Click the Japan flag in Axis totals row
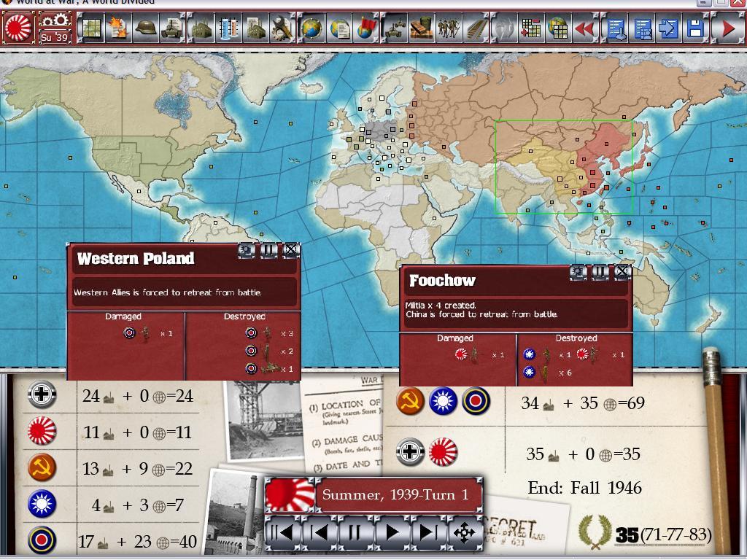Image resolution: width=747 pixels, height=560 pixels. pos(443,452)
